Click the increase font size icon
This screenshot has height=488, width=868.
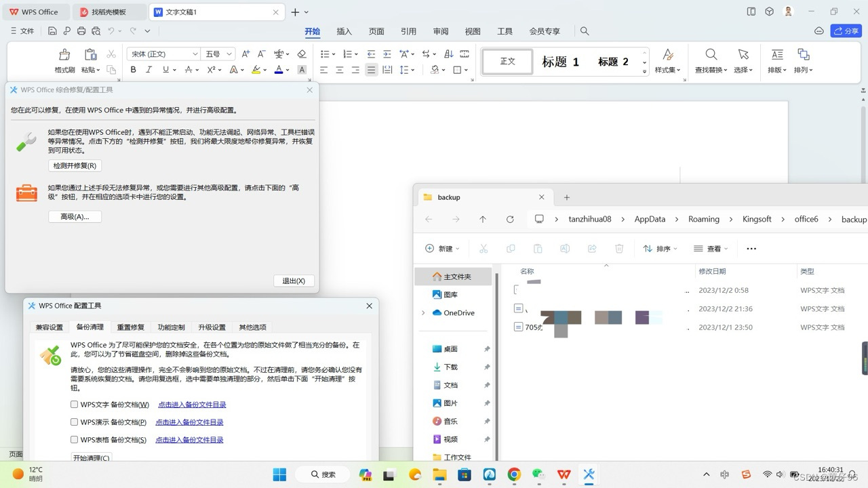245,54
